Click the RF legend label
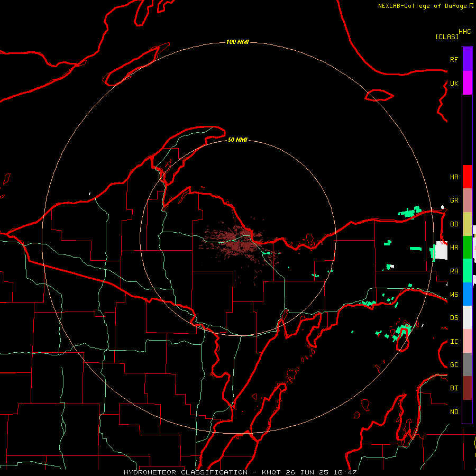Viewport: 476px width, 476px height. [454, 60]
